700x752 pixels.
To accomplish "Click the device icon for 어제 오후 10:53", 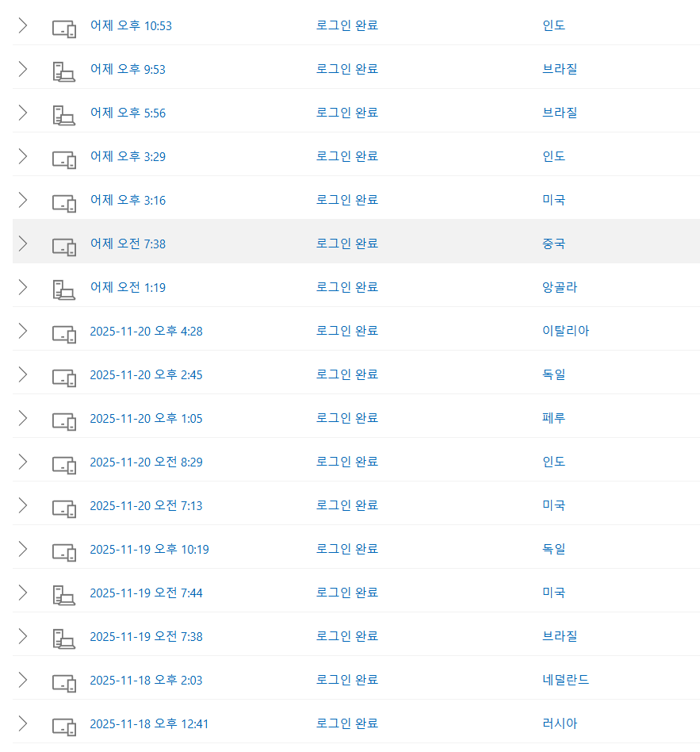I will pos(63,26).
